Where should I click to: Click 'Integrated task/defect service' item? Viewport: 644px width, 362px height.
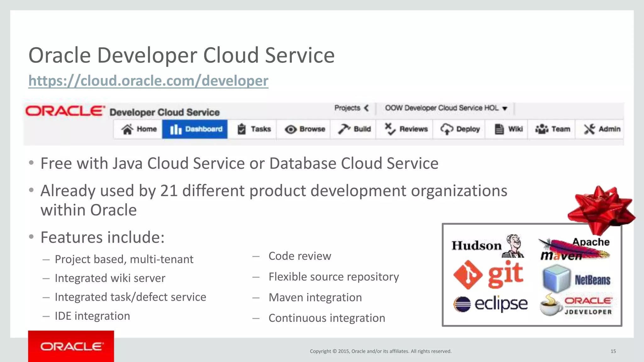130,297
